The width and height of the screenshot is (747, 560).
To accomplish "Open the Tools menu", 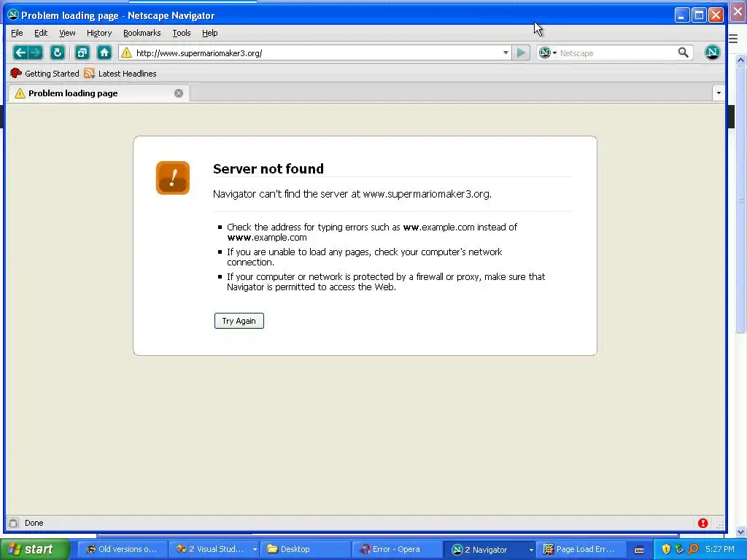I will [x=182, y=33].
